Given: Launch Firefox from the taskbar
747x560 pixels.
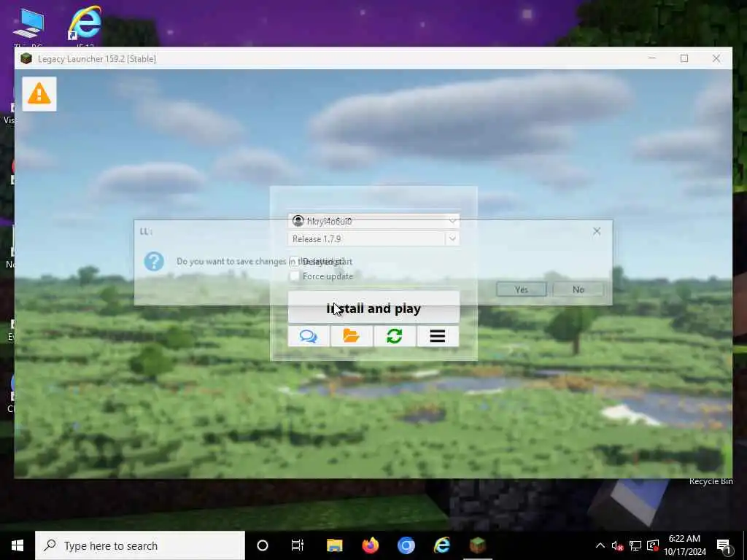Looking at the screenshot, I should [x=370, y=545].
